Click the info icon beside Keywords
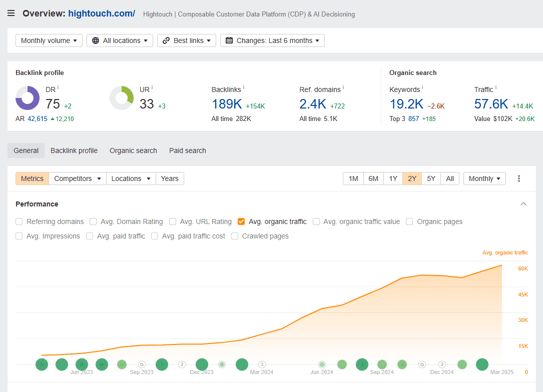This screenshot has height=392, width=543. point(422,87)
